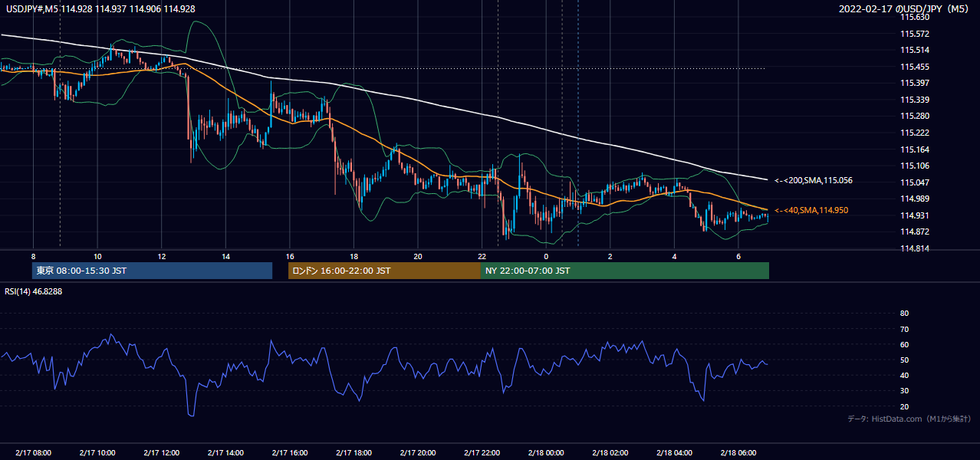Click the 2/18 06:00 date label

738,453
